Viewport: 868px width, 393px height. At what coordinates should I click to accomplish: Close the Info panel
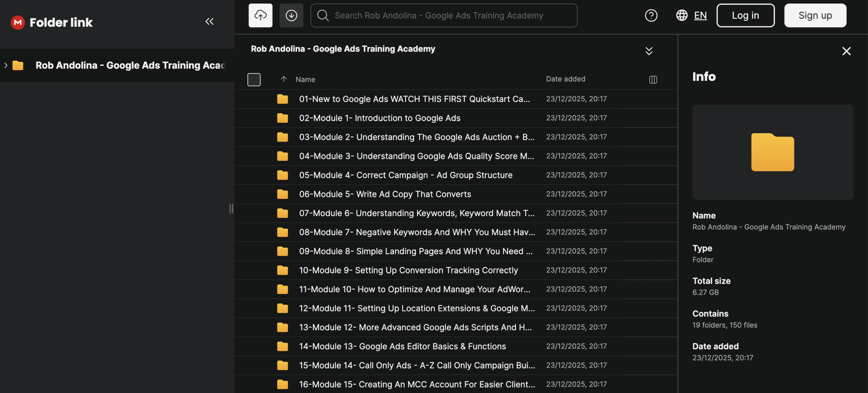(846, 51)
